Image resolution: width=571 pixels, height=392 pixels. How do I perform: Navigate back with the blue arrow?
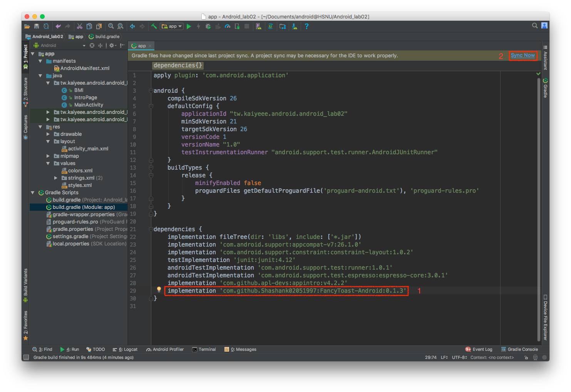[x=132, y=26]
